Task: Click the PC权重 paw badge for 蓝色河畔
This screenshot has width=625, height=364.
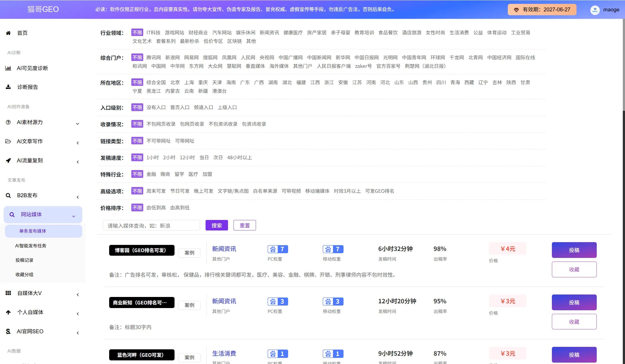Action: (278, 354)
